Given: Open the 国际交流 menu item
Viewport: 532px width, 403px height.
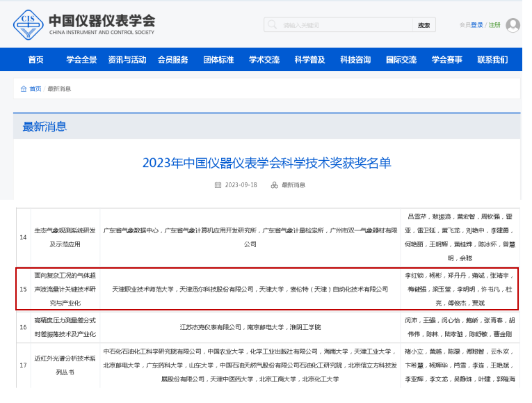Looking at the screenshot, I should click(401, 60).
